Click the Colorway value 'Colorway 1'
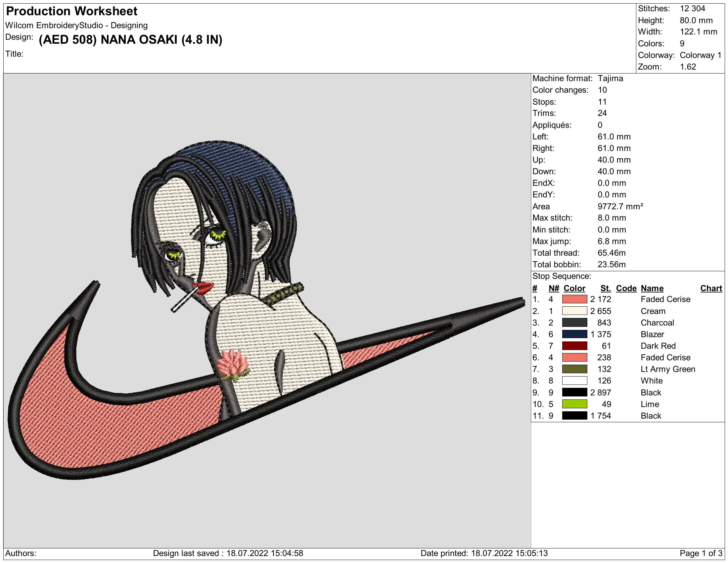728x563 pixels. coord(700,55)
